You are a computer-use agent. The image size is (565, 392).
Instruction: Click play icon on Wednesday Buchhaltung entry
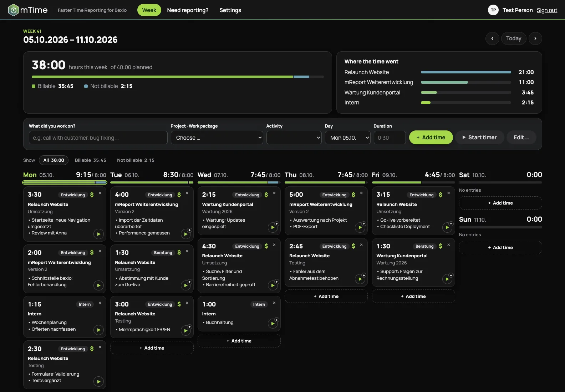(273, 323)
